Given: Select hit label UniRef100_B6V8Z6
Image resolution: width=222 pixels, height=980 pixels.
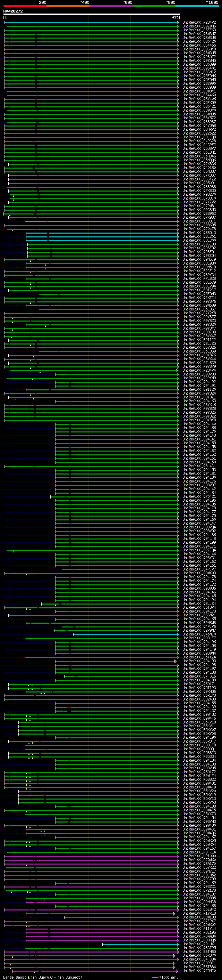Looking at the screenshot, I should point(199,347).
